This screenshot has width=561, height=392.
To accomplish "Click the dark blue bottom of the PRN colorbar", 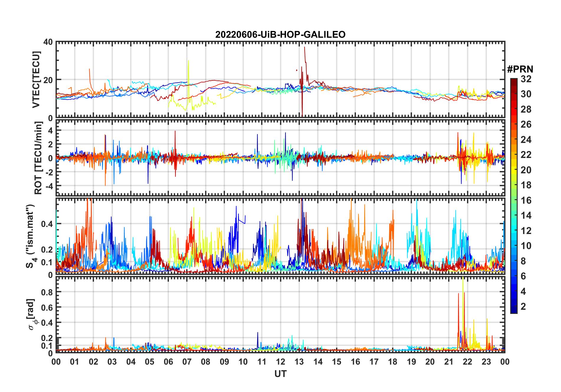I will (514, 310).
